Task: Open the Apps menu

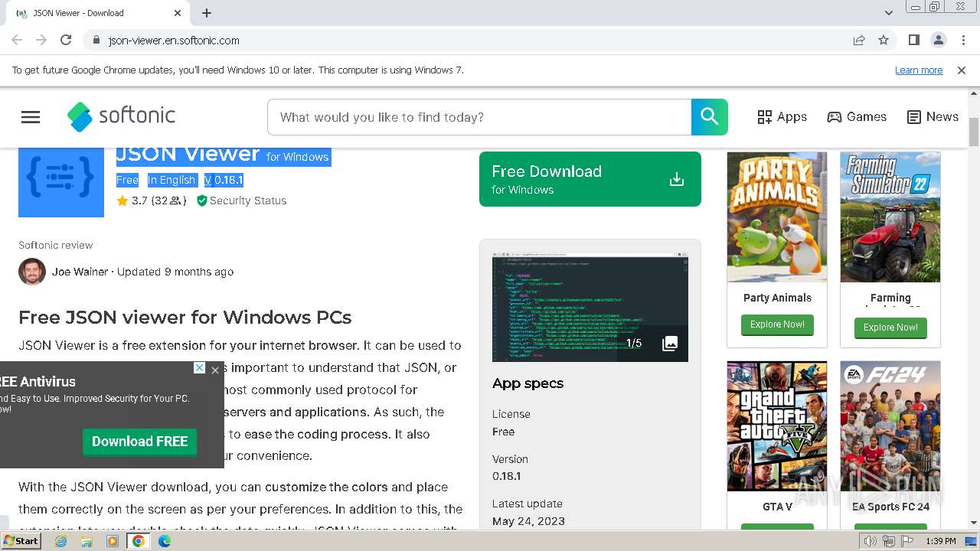Action: 782,117
